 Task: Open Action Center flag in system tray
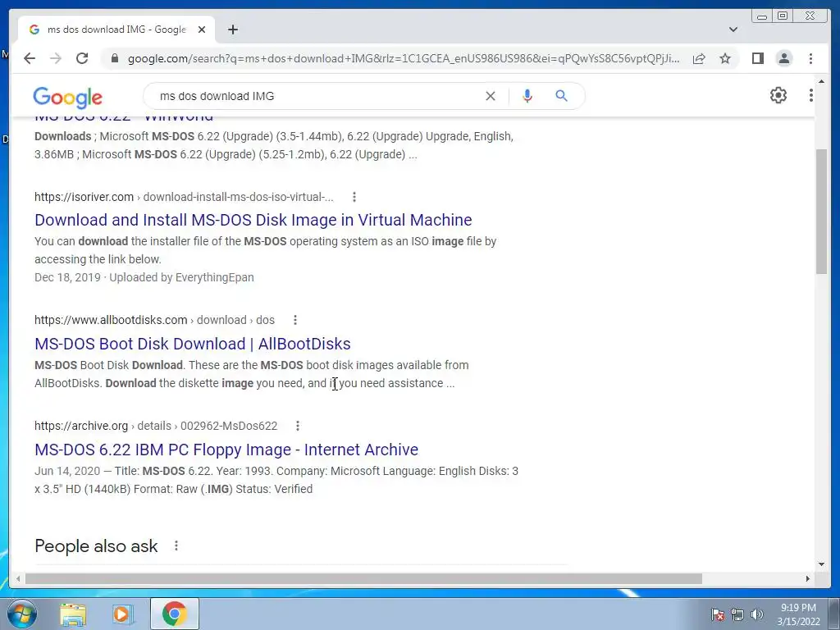coord(718,614)
